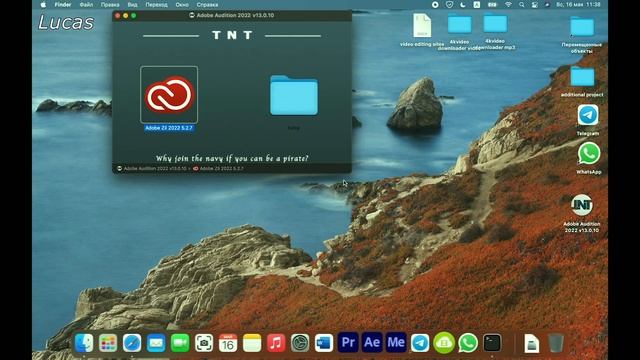Open the Файл menu
640x360 pixels.
(86, 5)
